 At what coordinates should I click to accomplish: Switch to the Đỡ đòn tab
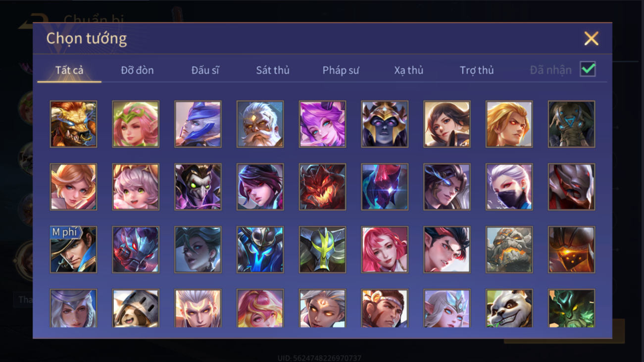137,70
